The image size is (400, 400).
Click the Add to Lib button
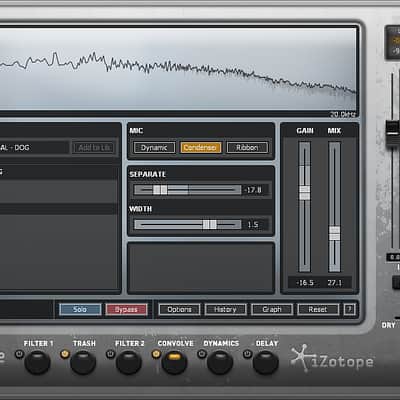click(x=94, y=148)
